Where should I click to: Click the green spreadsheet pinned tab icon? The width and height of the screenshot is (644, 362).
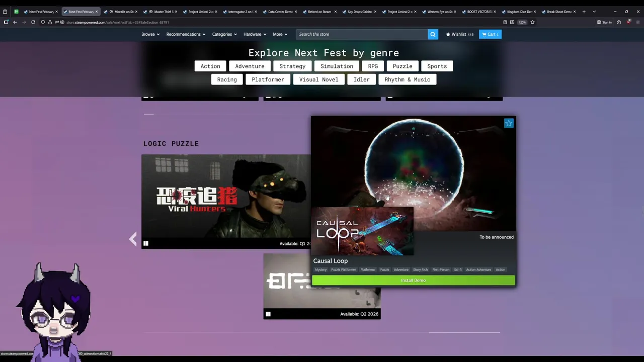click(16, 12)
